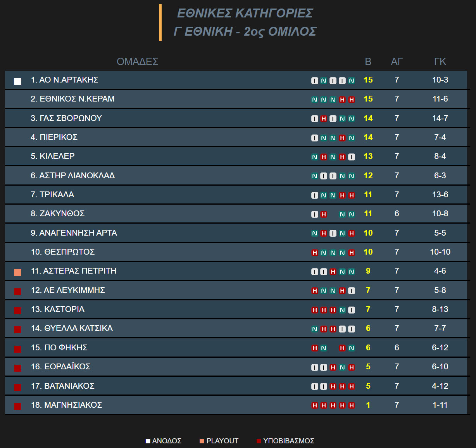Click the red relegation marker beside ΜΑΓΝΗΣΙΑΚΟΣ
This screenshot has height=448, width=476.
pos(17,407)
